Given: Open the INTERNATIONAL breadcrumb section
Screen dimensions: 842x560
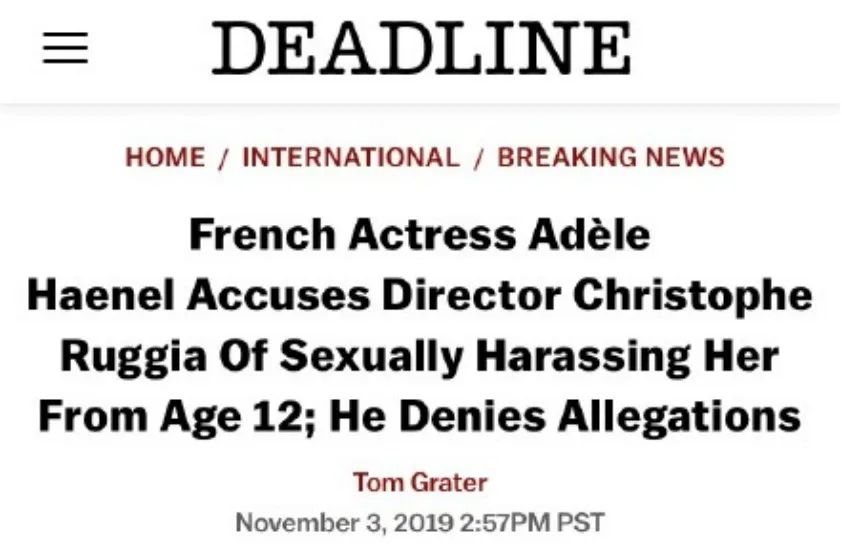Looking at the screenshot, I should click(x=351, y=157).
